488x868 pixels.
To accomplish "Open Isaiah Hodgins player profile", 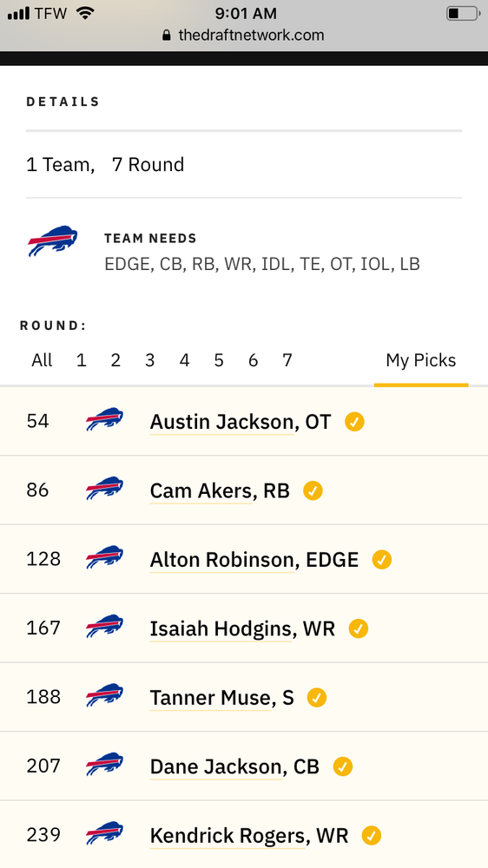I will (x=221, y=628).
